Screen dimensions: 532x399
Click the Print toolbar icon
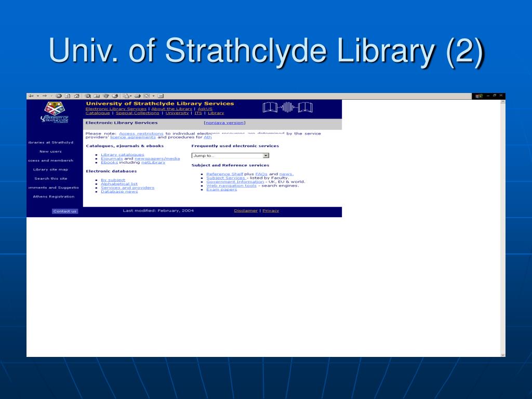[x=137, y=96]
